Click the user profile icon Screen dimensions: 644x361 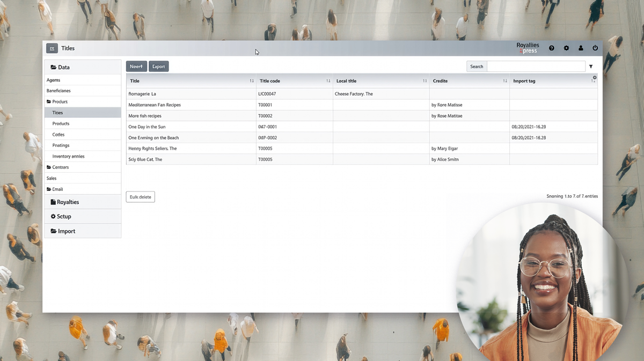[x=581, y=48]
